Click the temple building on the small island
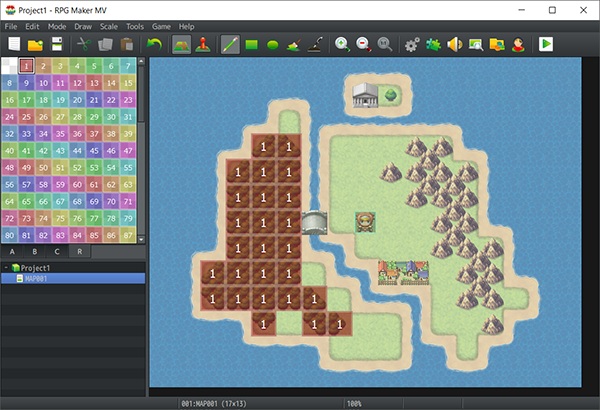Screen dimensions: 600x410 pos(365,95)
